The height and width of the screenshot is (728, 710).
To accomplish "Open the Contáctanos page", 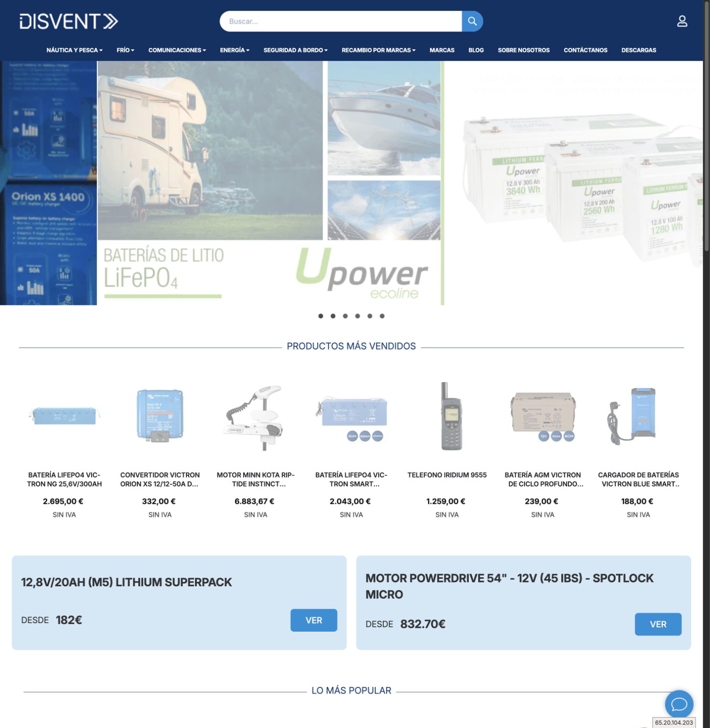I will coord(586,50).
